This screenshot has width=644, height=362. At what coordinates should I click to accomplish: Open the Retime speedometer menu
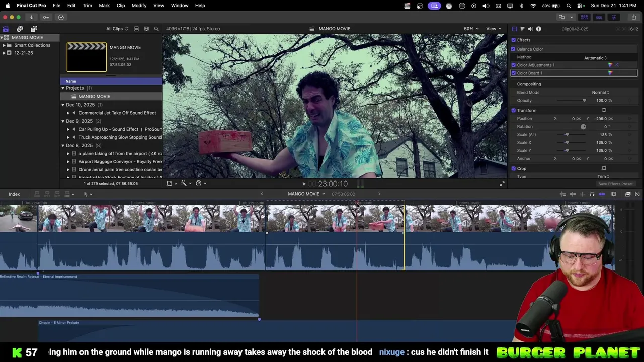[201, 184]
